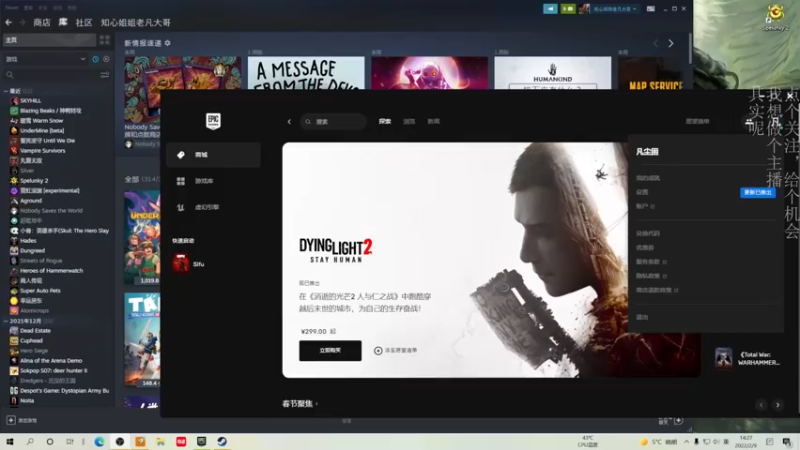Go back in Steam navigation
Screen dimensions: 800x450
[x=9, y=22]
